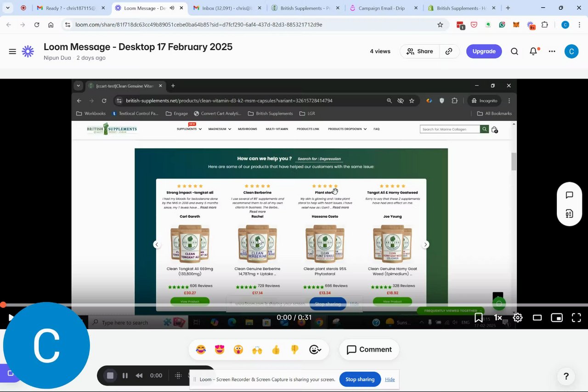Open the transcript icon beside the video
This screenshot has height=392, width=588.
(569, 214)
